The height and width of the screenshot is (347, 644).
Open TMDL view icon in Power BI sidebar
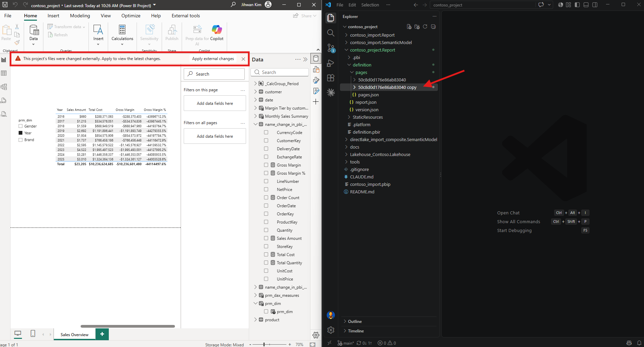tap(4, 114)
